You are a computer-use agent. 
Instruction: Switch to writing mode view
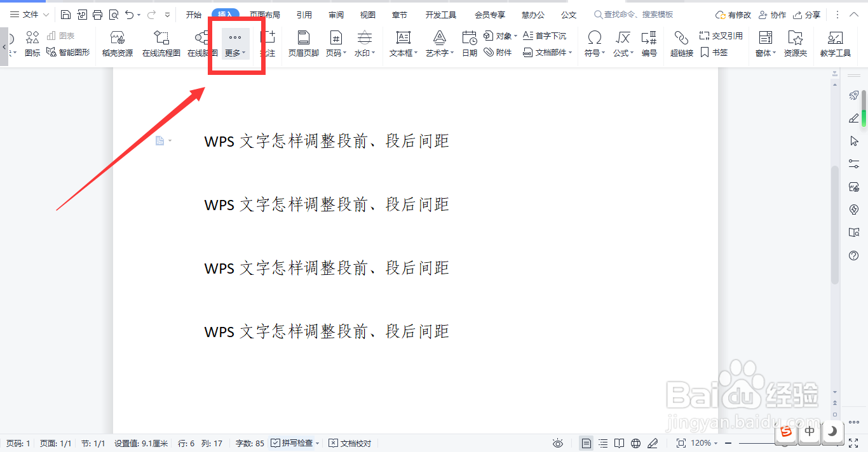click(653, 443)
